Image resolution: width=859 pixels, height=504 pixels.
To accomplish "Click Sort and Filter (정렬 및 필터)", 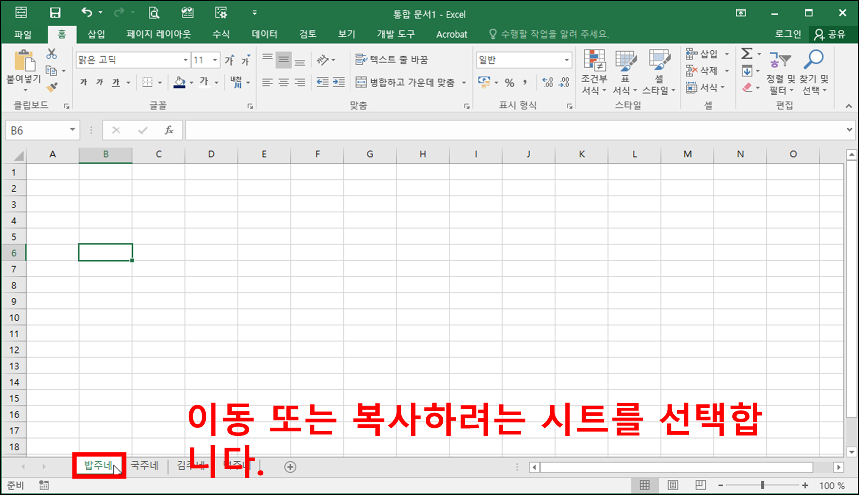I will click(x=780, y=72).
